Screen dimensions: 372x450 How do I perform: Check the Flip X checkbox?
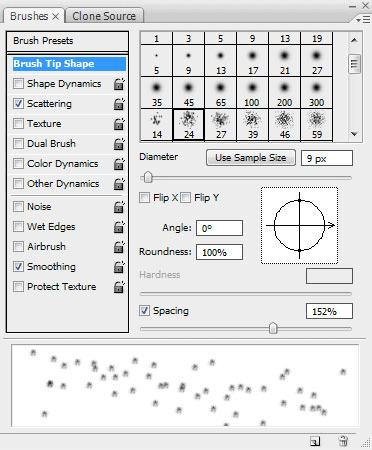(144, 197)
